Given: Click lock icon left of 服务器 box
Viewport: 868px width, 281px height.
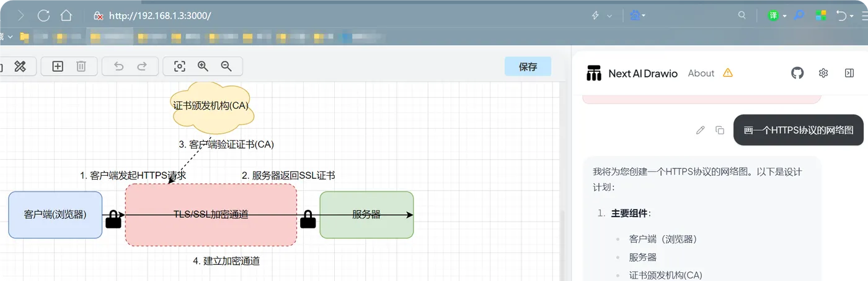Looking at the screenshot, I should tap(308, 219).
